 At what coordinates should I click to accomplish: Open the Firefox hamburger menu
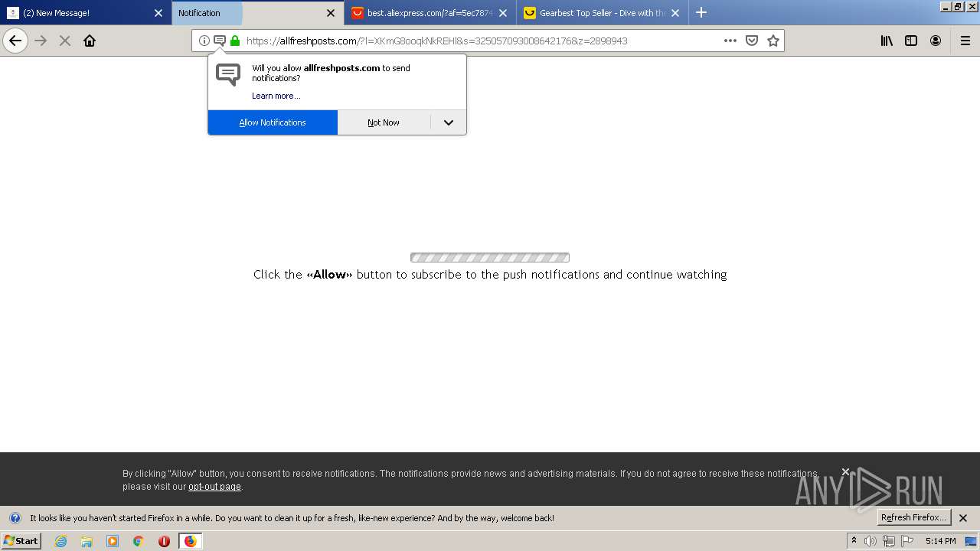click(x=965, y=41)
